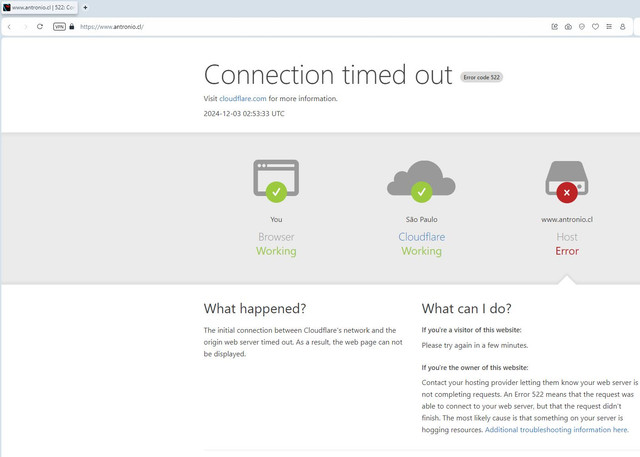Click the Working status under Cloudflare
The width and height of the screenshot is (640, 457).
[x=422, y=251]
